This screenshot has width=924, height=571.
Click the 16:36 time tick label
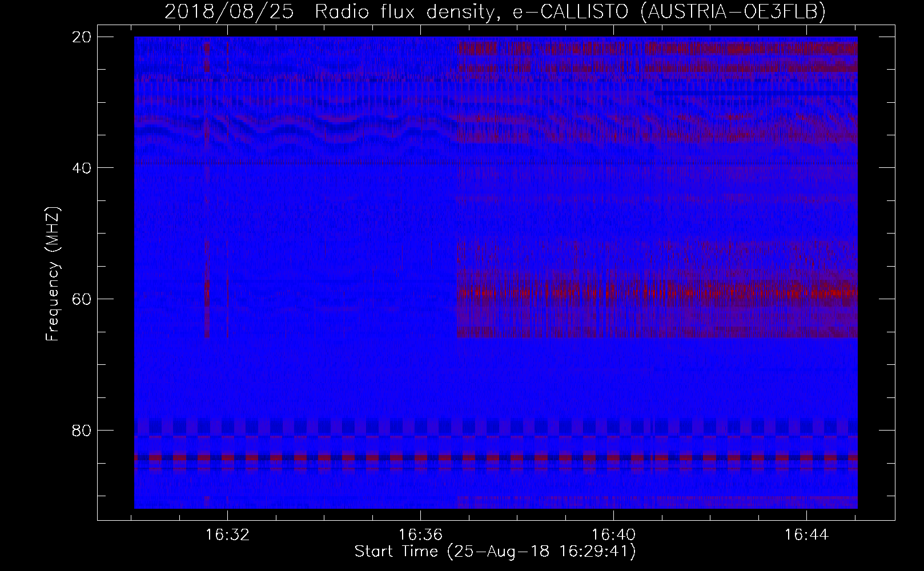click(x=421, y=534)
